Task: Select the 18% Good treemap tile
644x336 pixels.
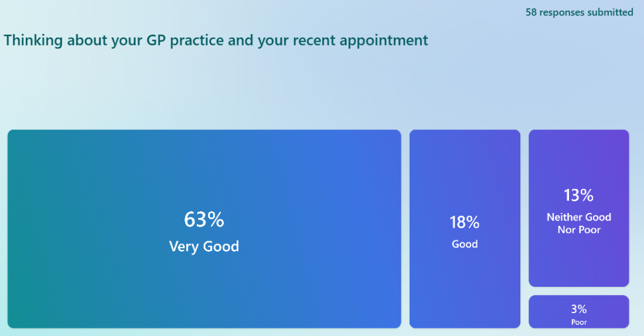Action: 465,229
